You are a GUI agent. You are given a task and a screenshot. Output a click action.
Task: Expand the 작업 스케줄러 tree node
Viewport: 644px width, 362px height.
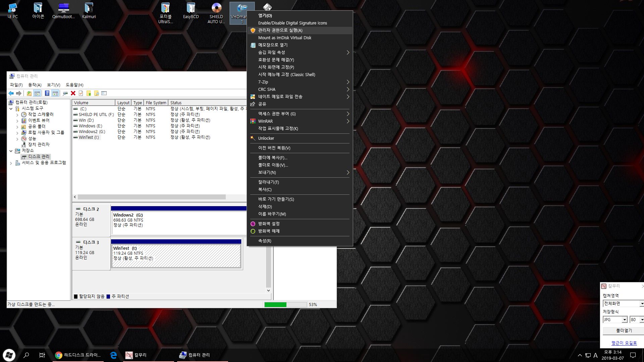click(17, 115)
